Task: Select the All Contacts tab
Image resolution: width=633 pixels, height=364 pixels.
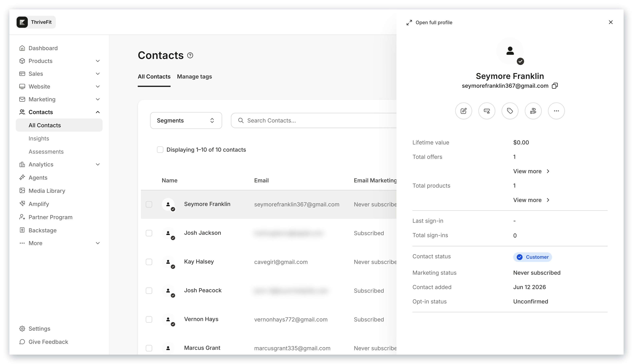Action: [154, 77]
